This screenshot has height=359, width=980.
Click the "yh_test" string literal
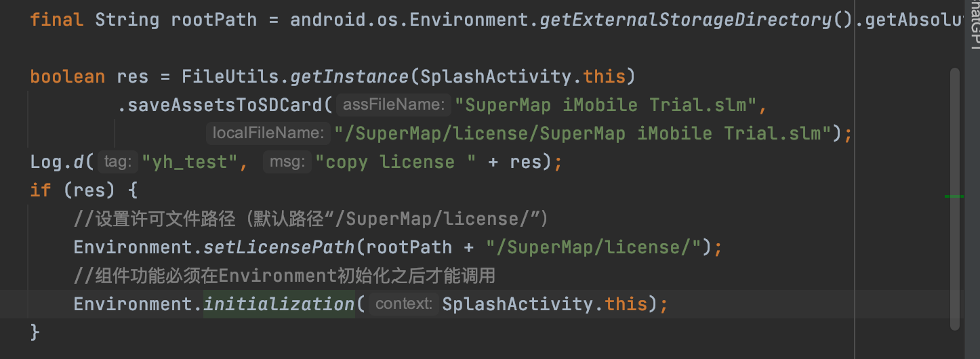(x=189, y=162)
